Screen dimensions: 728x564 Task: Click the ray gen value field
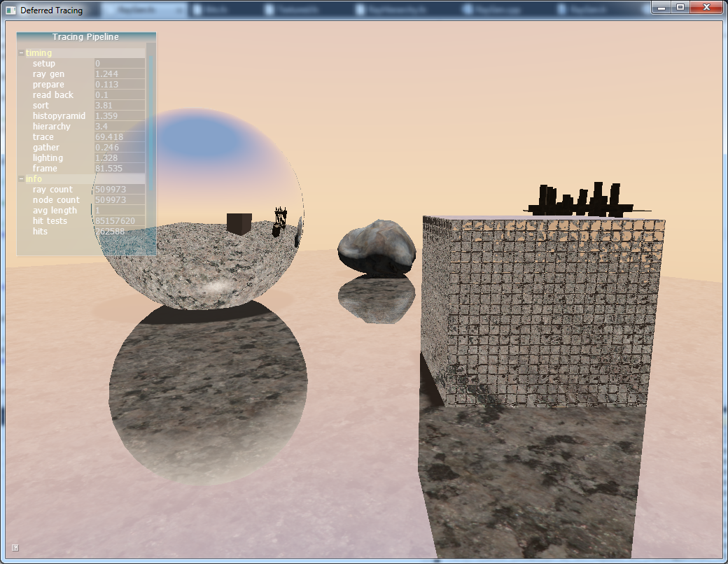tap(119, 74)
